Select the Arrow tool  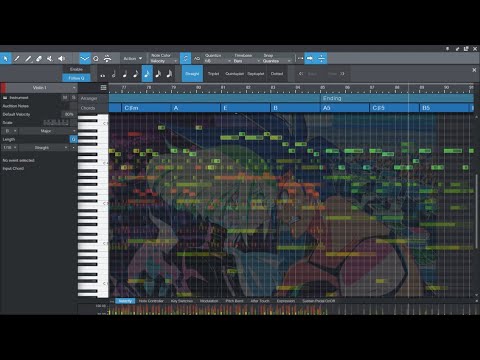[6, 58]
